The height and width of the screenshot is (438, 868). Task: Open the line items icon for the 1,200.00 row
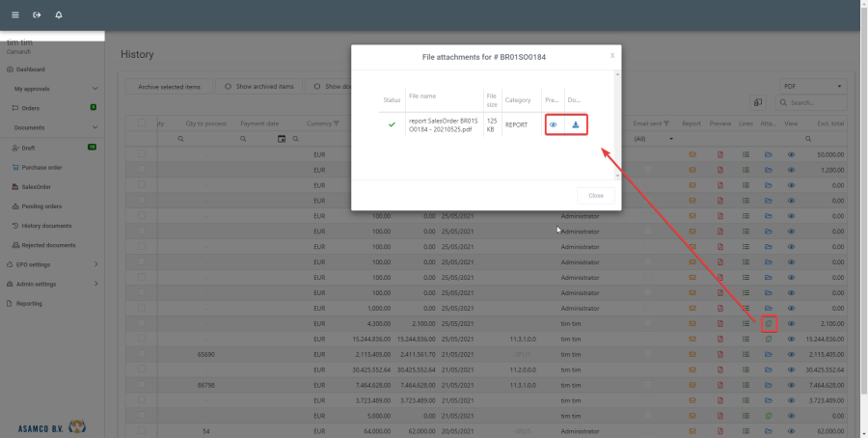point(746,170)
